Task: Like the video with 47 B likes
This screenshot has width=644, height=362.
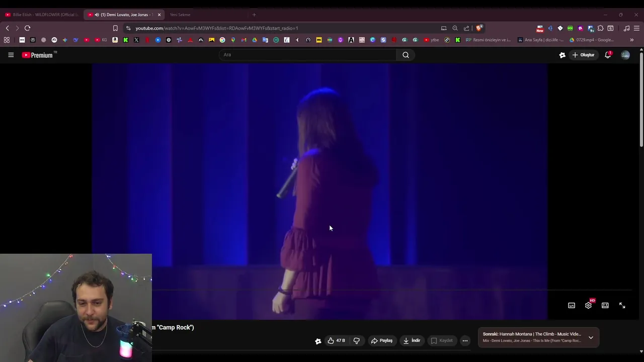Action: [x=337, y=340]
